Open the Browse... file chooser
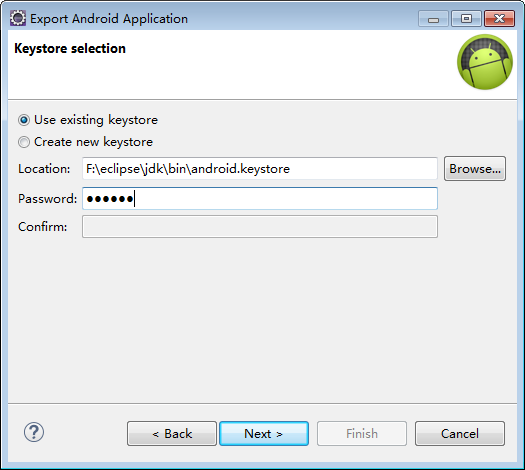 [475, 169]
